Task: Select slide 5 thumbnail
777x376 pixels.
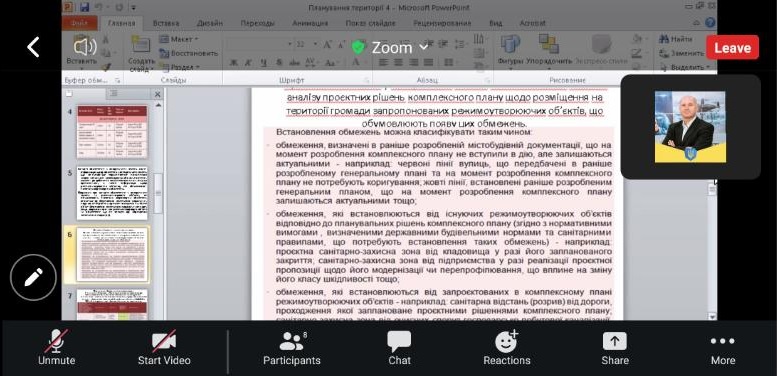Action: click(112, 193)
